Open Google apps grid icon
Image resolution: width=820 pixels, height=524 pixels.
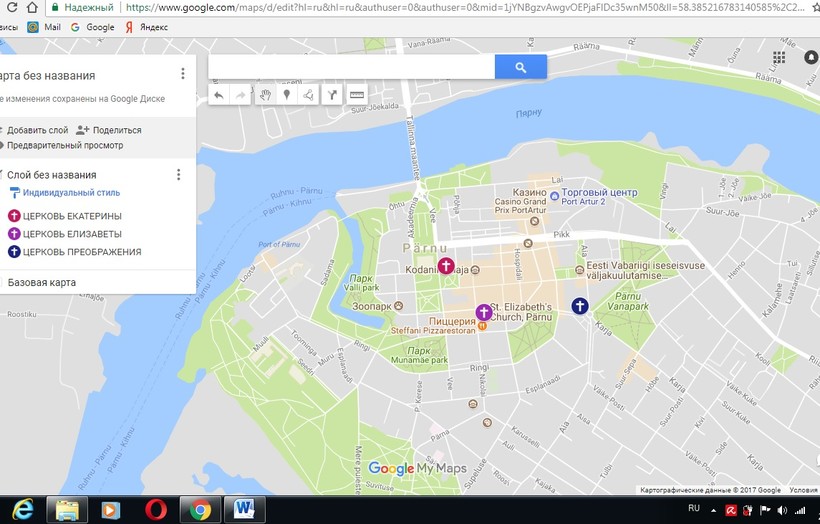tap(781, 59)
